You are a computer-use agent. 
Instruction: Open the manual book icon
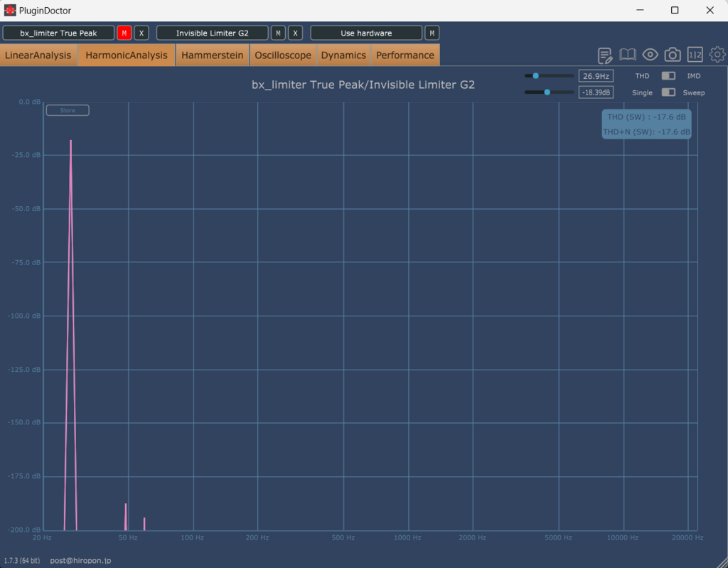click(628, 55)
